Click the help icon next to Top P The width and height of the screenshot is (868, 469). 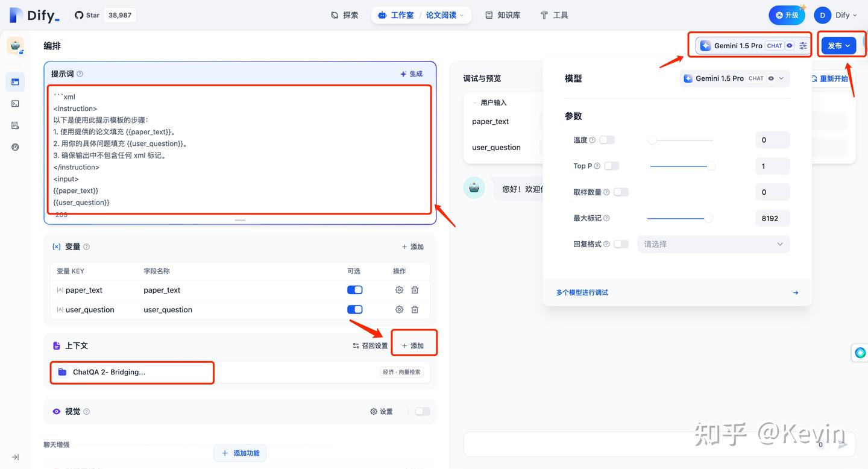click(x=598, y=166)
